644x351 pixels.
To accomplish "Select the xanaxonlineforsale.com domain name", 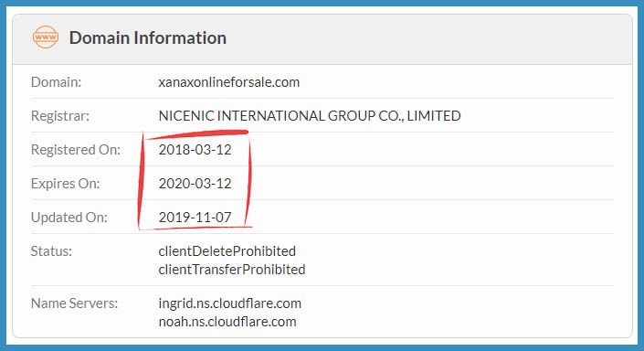I will pos(228,82).
